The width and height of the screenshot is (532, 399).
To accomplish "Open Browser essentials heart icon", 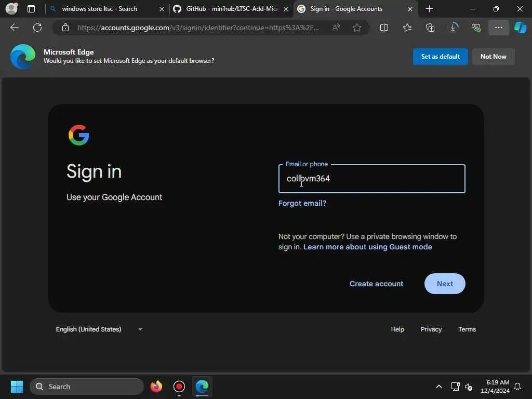I will point(476,28).
